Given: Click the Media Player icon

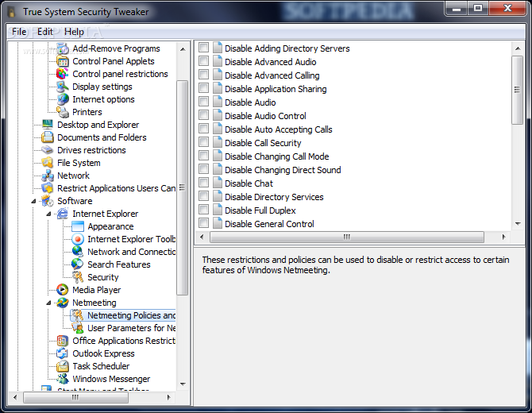Looking at the screenshot, I should 63,290.
